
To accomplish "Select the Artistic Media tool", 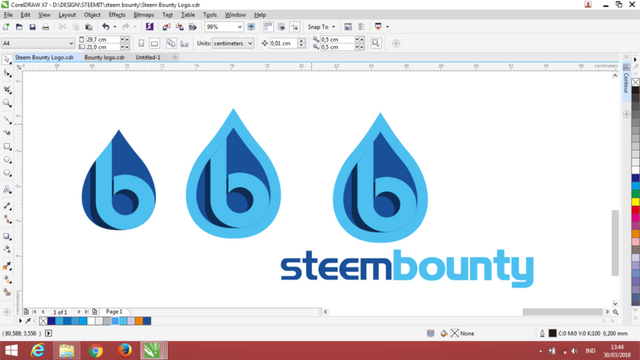I will 7,133.
